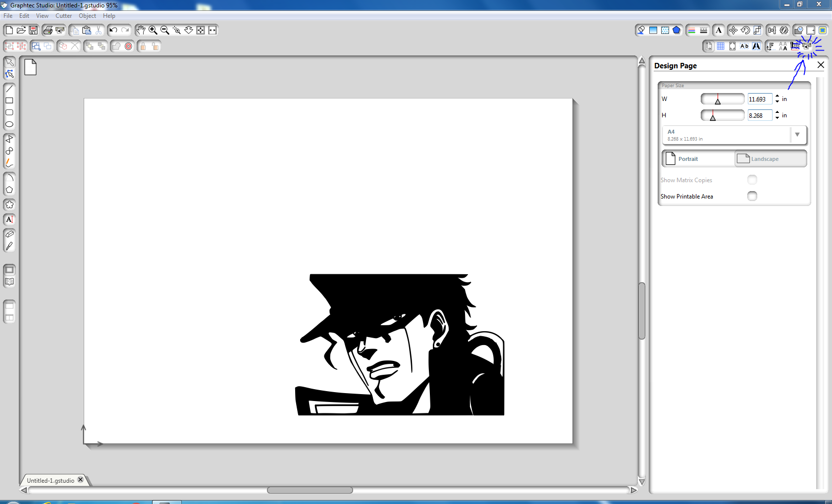Save the document with the floppy disk icon
The height and width of the screenshot is (504, 832).
(33, 30)
